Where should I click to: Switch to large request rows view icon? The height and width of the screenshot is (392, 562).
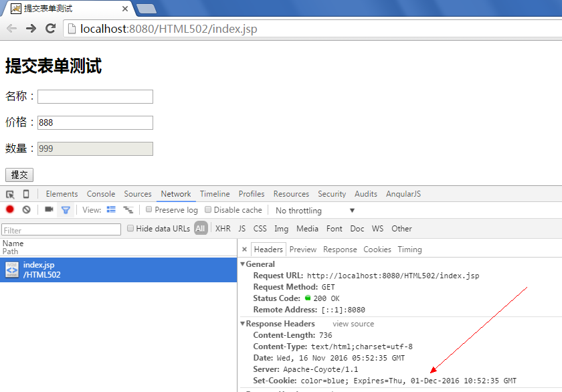pyautogui.click(x=112, y=209)
